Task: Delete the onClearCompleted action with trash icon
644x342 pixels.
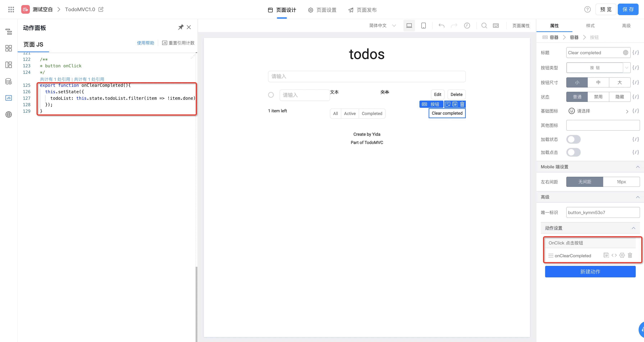Action: click(630, 255)
